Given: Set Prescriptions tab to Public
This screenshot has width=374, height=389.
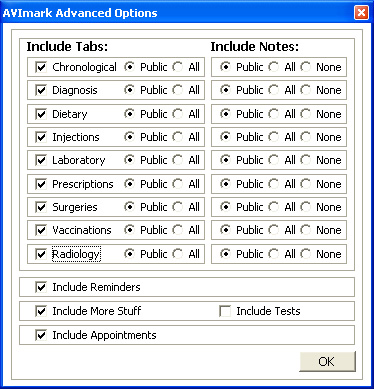Looking at the screenshot, I should click(129, 184).
